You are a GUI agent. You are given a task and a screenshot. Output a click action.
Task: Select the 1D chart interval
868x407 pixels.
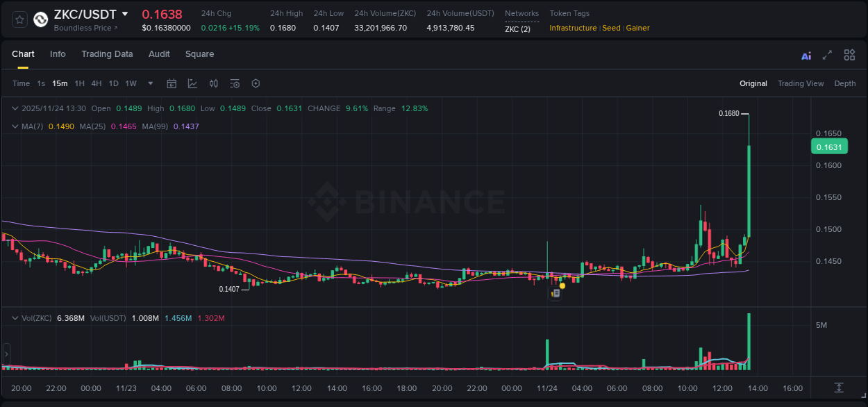pyautogui.click(x=113, y=83)
